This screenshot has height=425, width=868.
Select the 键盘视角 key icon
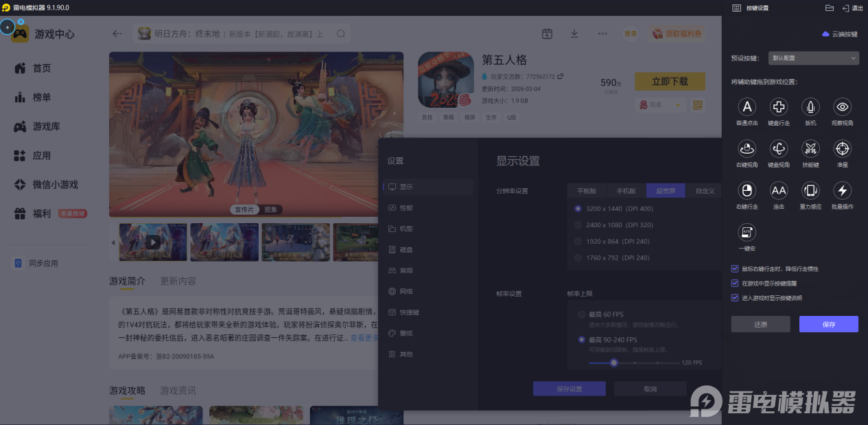pos(779,148)
